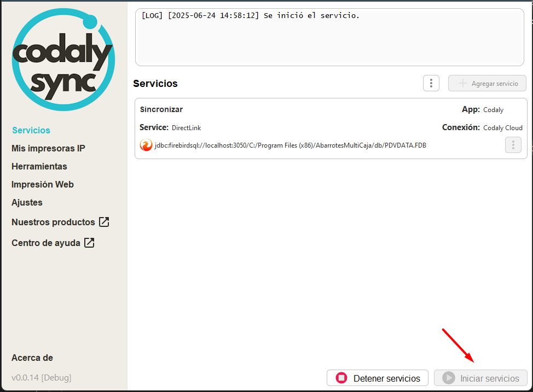Click the 'Conexión:' label
Screen dimensions: 533x392
pyautogui.click(x=461, y=127)
